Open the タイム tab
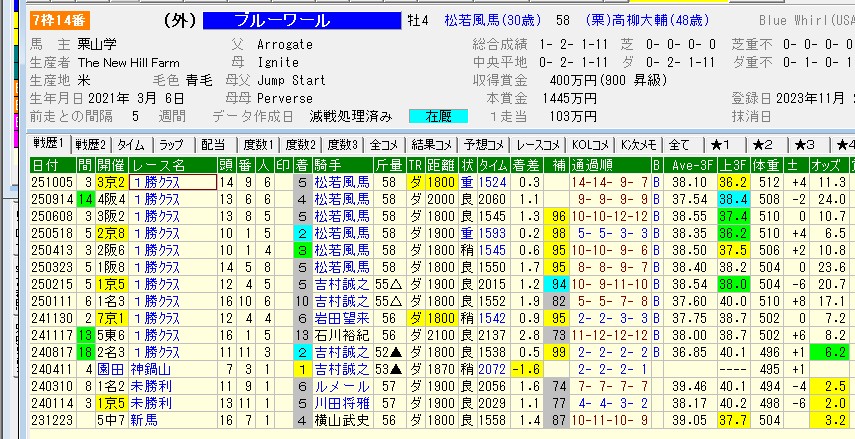Image resolution: width=855 pixels, height=439 pixels. pyautogui.click(x=130, y=144)
